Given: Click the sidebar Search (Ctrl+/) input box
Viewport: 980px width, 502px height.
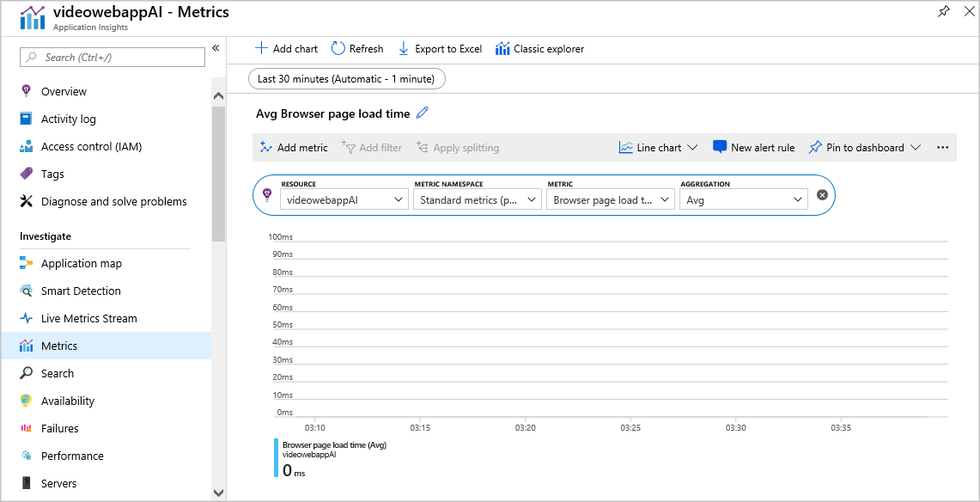Looking at the screenshot, I should tap(113, 57).
